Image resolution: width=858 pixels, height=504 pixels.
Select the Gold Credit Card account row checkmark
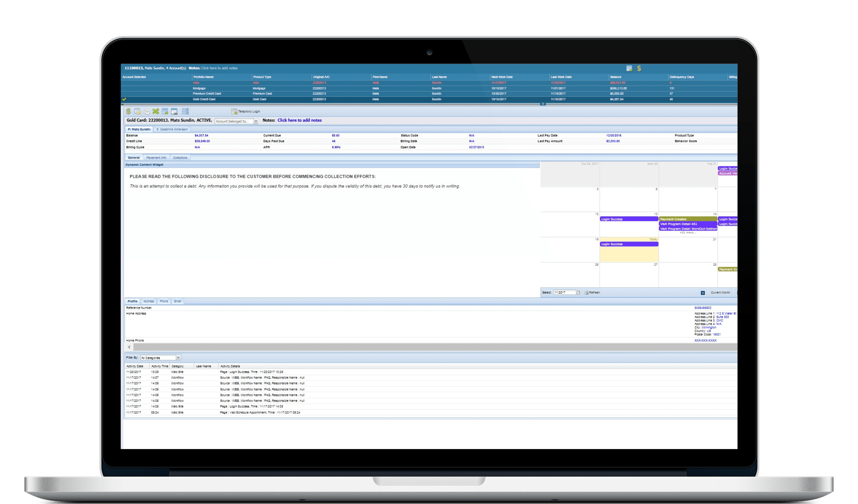click(x=124, y=99)
